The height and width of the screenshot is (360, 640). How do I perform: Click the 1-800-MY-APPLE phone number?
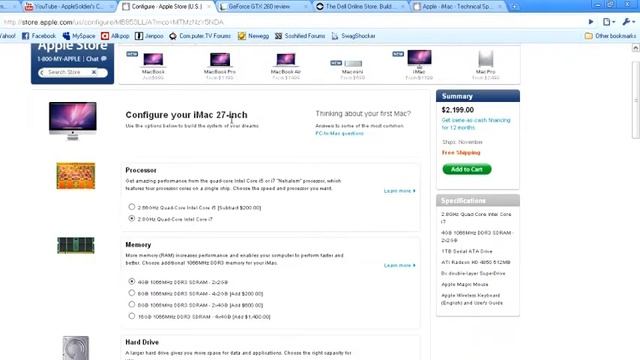pos(59,59)
